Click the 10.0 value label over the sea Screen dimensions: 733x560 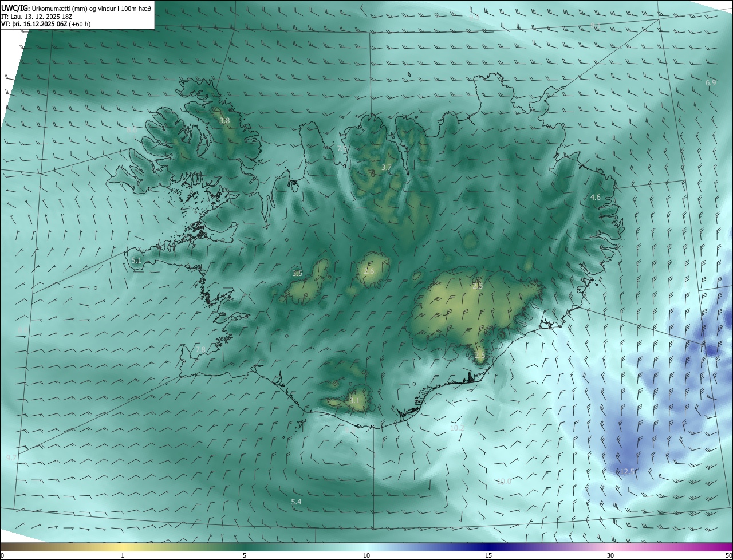pyautogui.click(x=504, y=481)
